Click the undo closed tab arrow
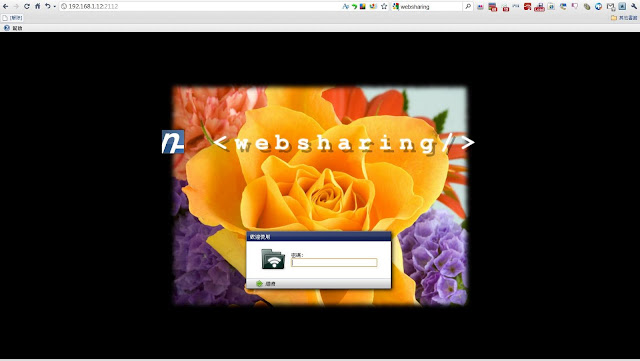The height and width of the screenshot is (361, 640). [47, 6]
